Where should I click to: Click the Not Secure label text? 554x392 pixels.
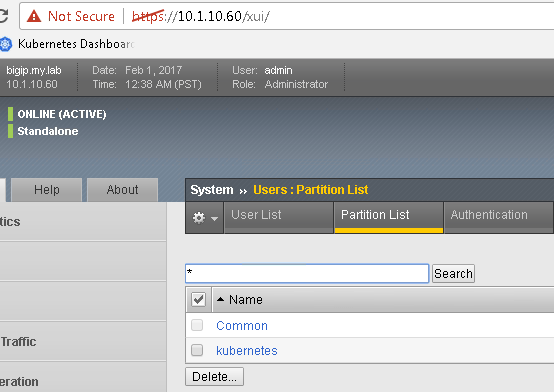coord(81,16)
